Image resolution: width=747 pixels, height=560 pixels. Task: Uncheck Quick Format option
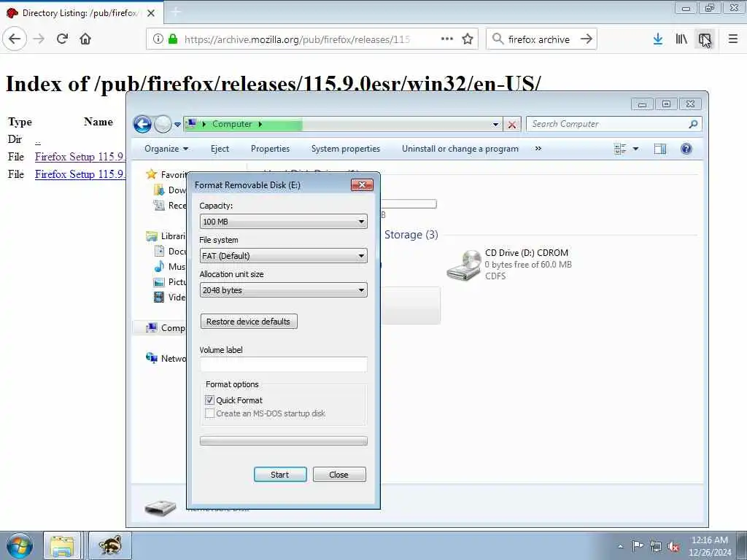[209, 400]
